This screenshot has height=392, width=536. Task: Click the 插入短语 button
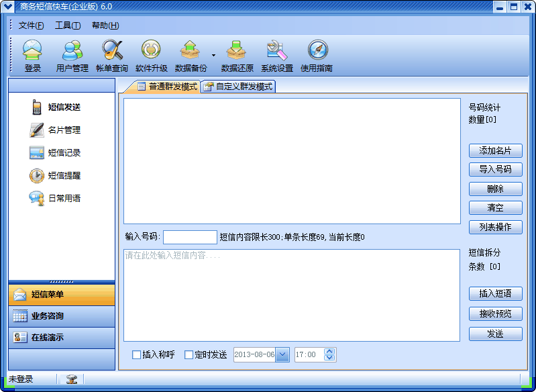[x=495, y=293]
